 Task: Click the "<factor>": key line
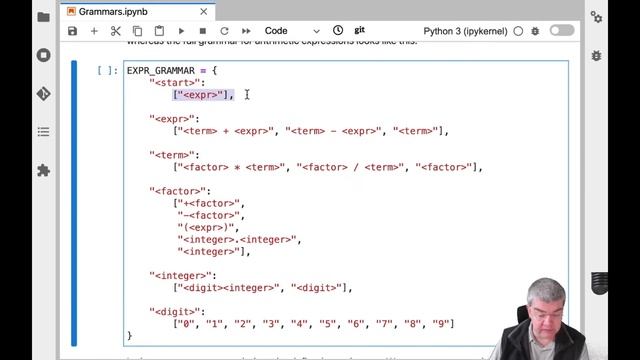[180, 191]
